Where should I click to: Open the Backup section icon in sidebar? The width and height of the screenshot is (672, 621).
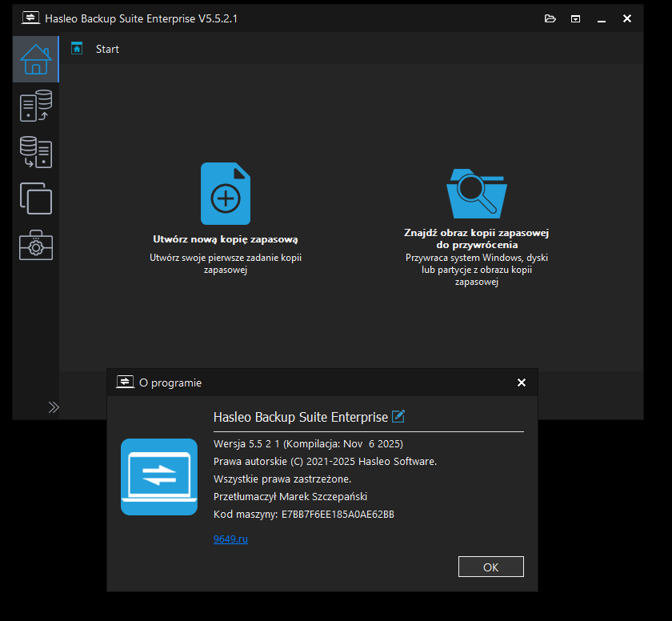pos(35,106)
